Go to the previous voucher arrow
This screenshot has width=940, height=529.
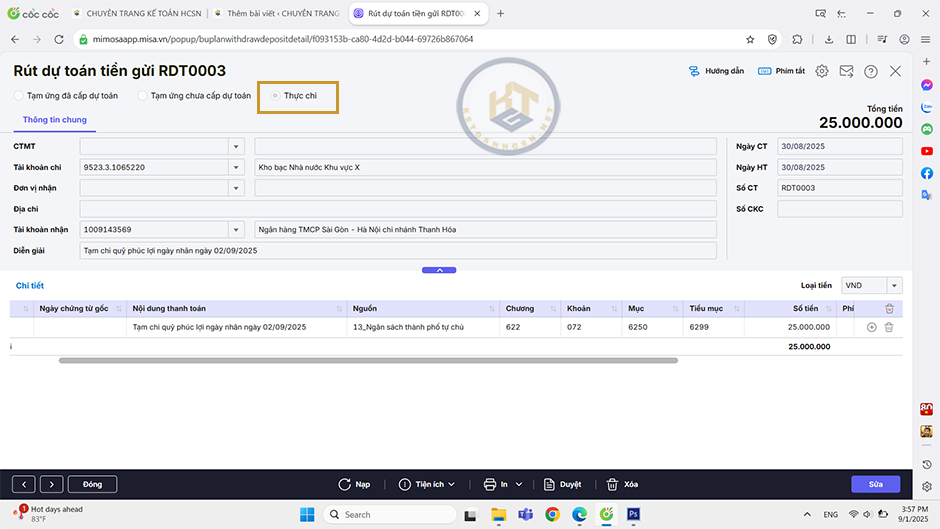[x=23, y=484]
